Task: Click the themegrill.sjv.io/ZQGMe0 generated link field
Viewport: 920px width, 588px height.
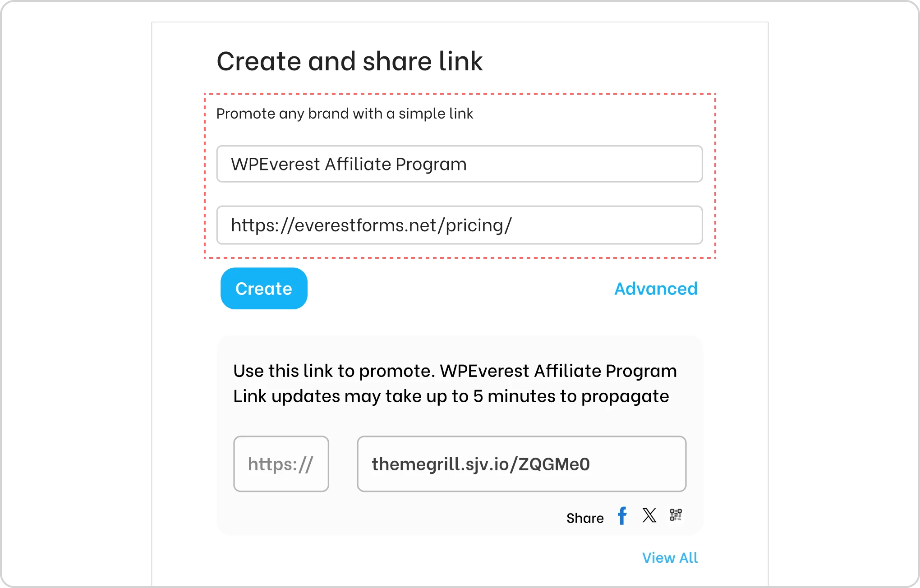Action: [521, 464]
